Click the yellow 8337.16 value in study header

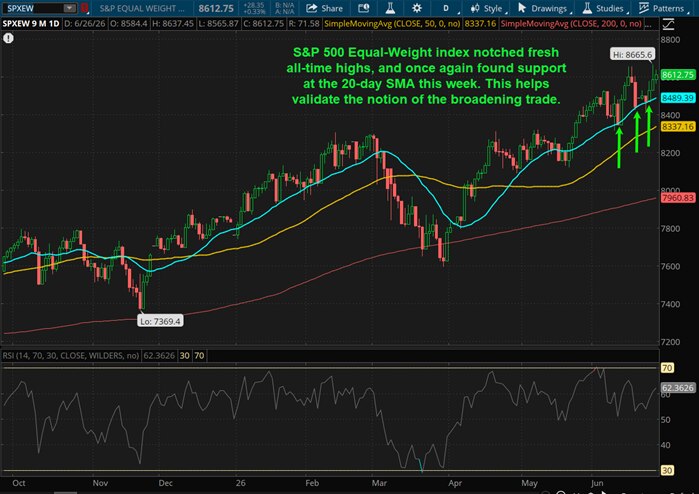coord(480,24)
